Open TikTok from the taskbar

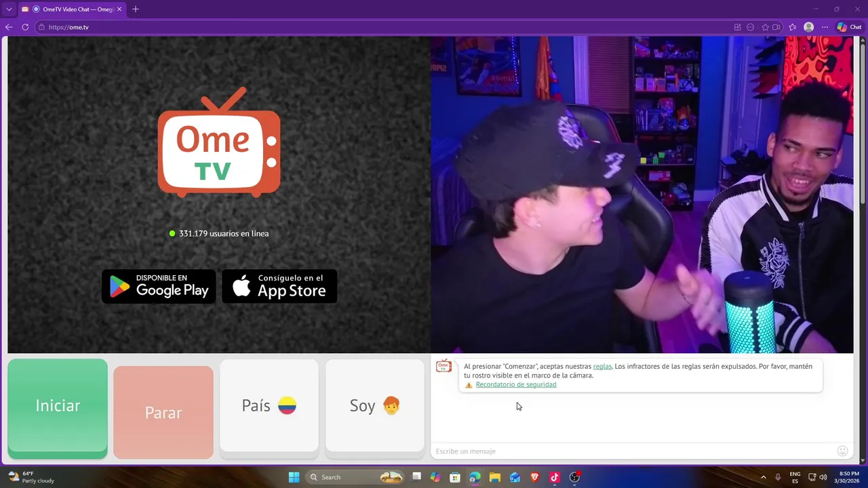(x=555, y=477)
